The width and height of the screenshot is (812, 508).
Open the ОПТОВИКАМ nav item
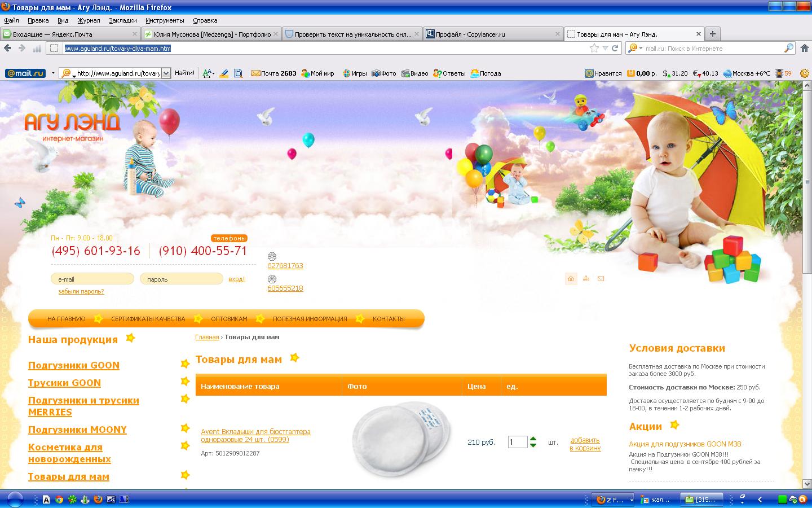(229, 319)
